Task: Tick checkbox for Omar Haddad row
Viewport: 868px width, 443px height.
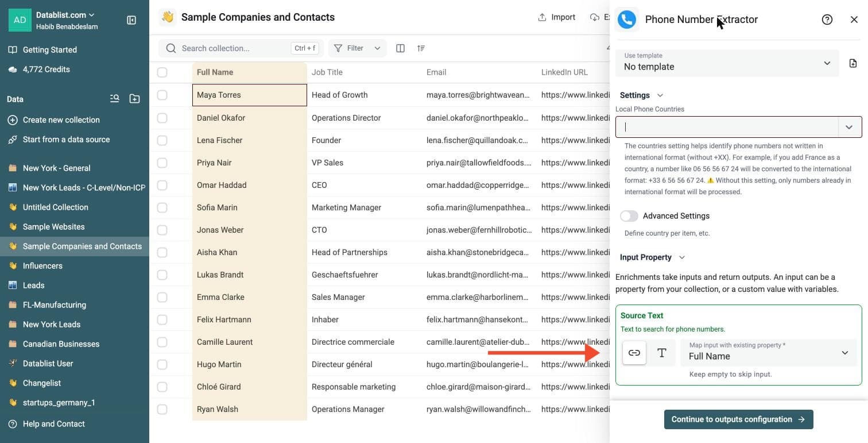Action: click(162, 185)
